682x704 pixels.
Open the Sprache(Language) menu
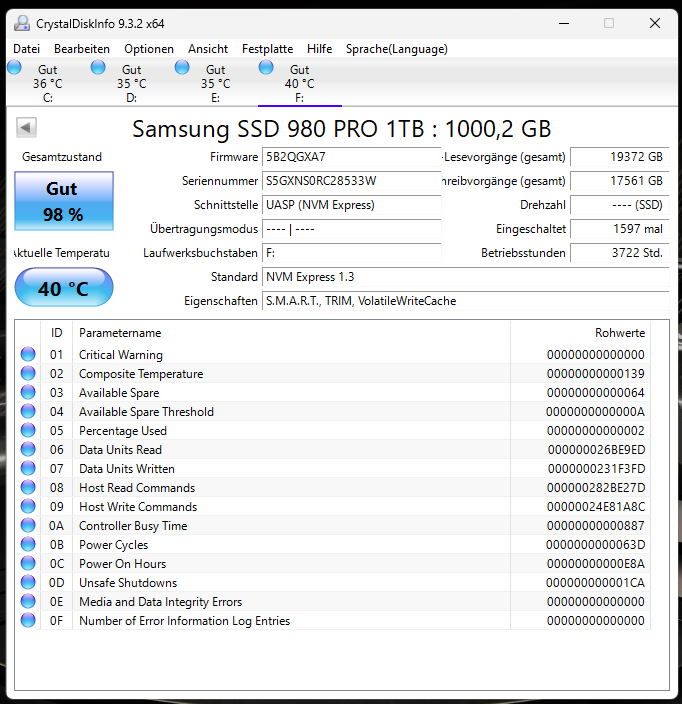point(396,48)
